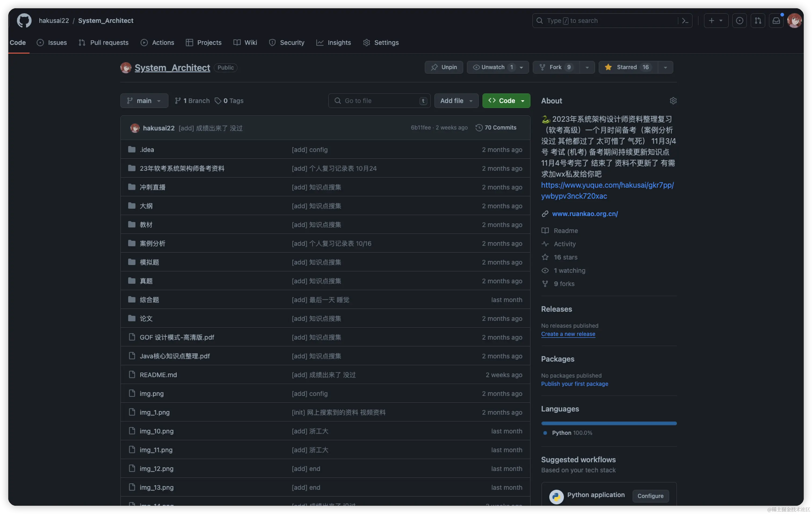Configure the Python application workflow
The height and width of the screenshot is (514, 812).
point(650,496)
